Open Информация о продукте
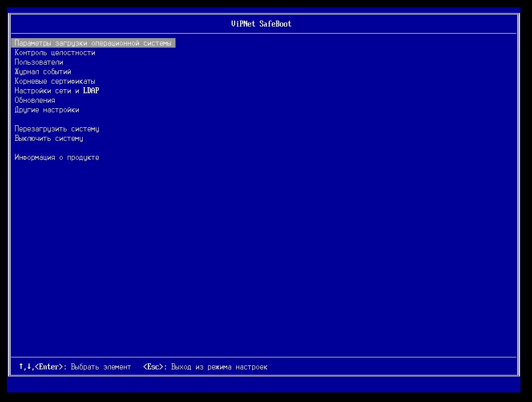 point(57,157)
